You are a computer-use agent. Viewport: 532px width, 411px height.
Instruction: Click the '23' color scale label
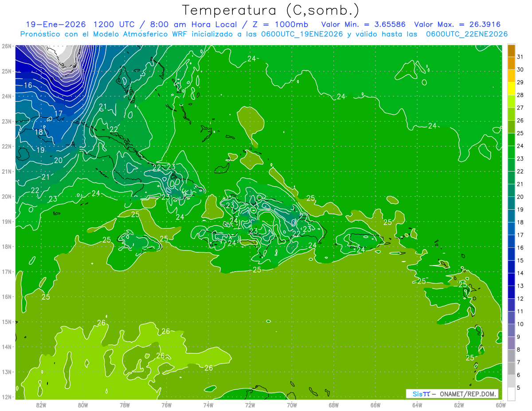click(x=520, y=159)
